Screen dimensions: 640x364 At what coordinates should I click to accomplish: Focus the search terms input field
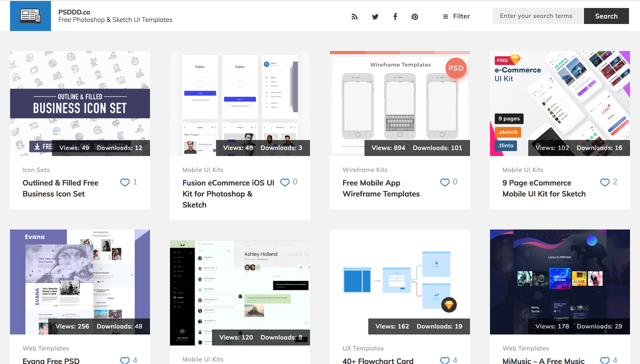[x=538, y=16]
